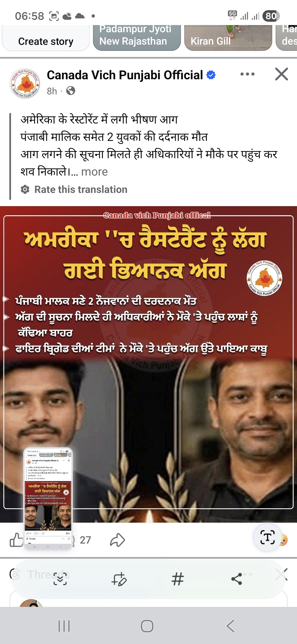This screenshot has width=297, height=644.
Task: Open the Canada Vich Punjabi Official page name
Action: click(x=125, y=75)
